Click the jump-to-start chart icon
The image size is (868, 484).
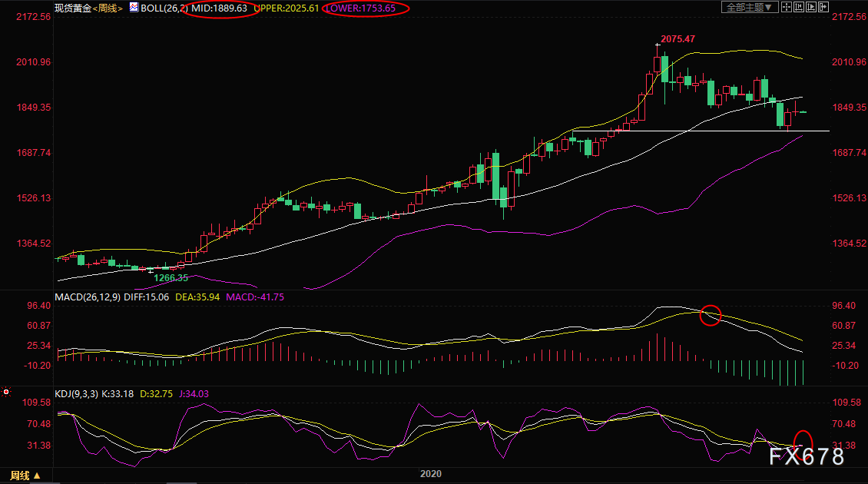point(799,7)
